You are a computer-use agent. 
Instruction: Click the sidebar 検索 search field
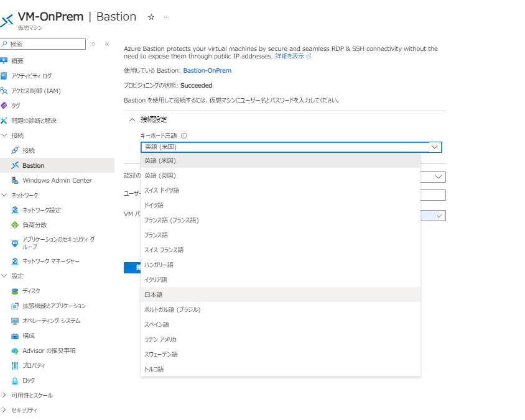[43, 44]
